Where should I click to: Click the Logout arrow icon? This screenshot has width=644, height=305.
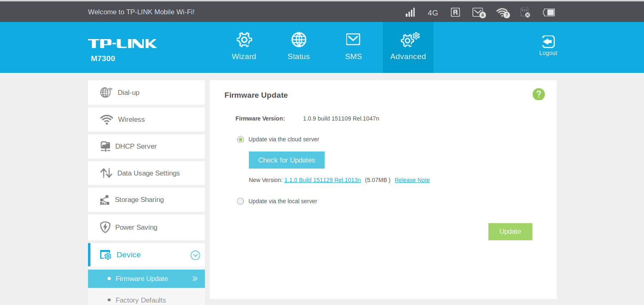[x=548, y=42]
